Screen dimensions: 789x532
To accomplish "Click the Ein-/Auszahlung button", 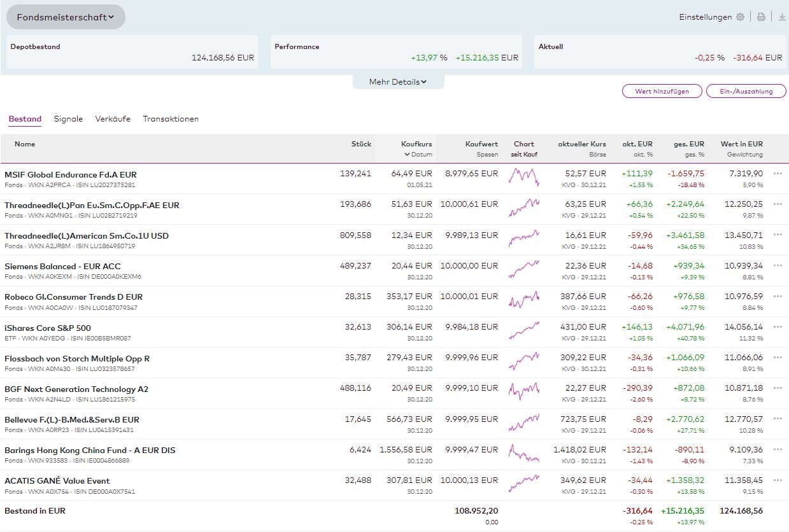I will click(746, 92).
